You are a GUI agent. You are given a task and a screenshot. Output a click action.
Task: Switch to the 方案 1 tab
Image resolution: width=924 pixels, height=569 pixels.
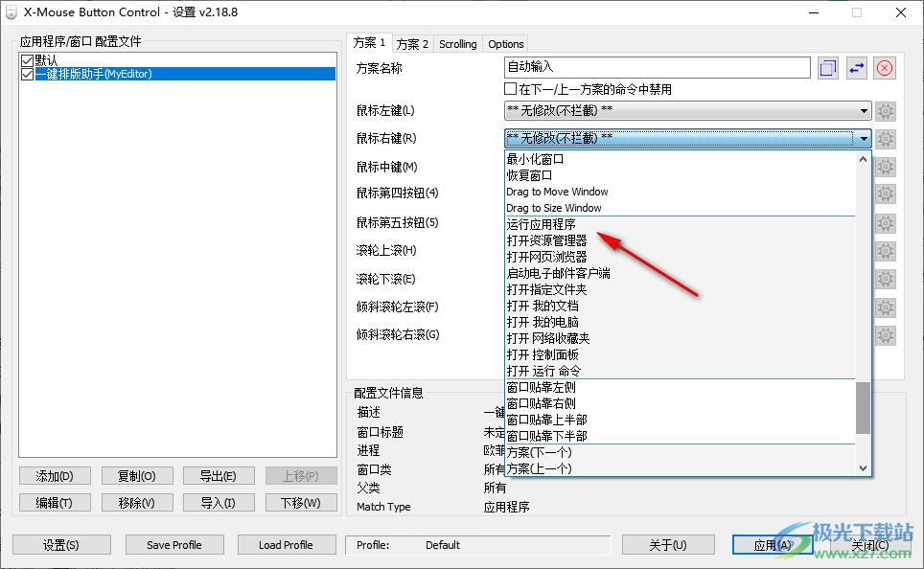tap(369, 43)
